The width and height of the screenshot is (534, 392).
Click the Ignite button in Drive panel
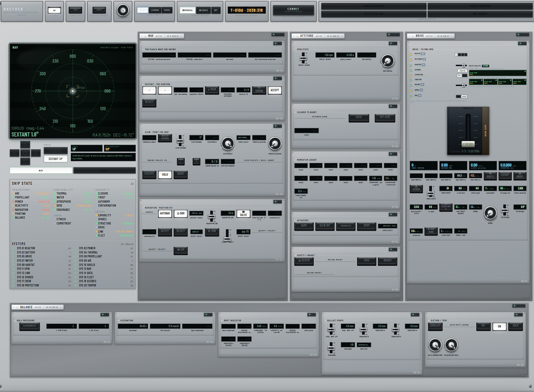click(490, 176)
